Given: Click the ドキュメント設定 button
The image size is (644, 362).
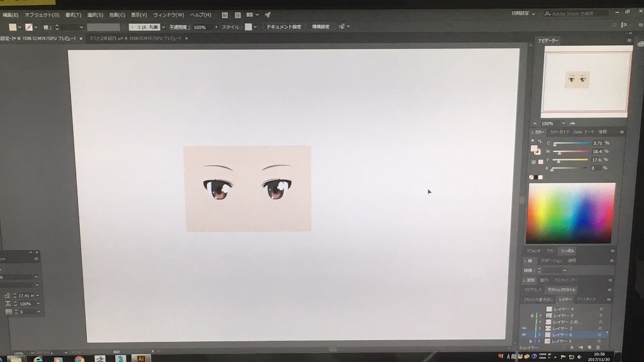Looking at the screenshot, I should pyautogui.click(x=284, y=27).
